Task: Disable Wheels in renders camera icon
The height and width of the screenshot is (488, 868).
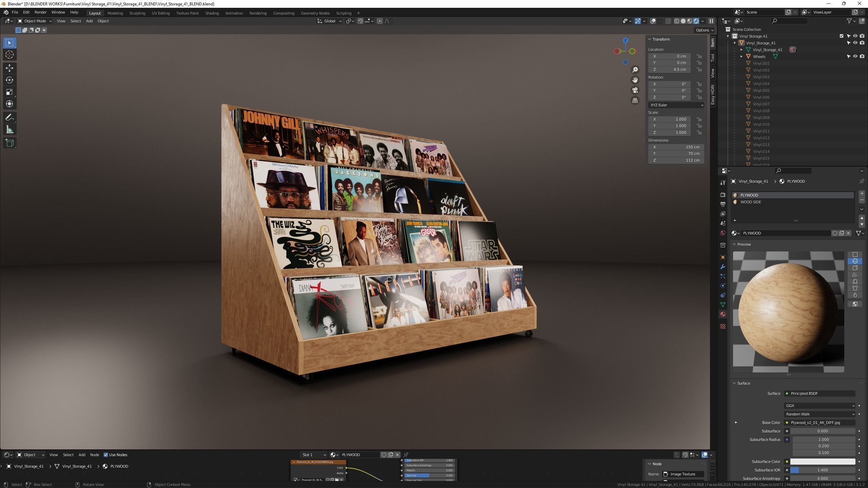Action: pos(862,56)
